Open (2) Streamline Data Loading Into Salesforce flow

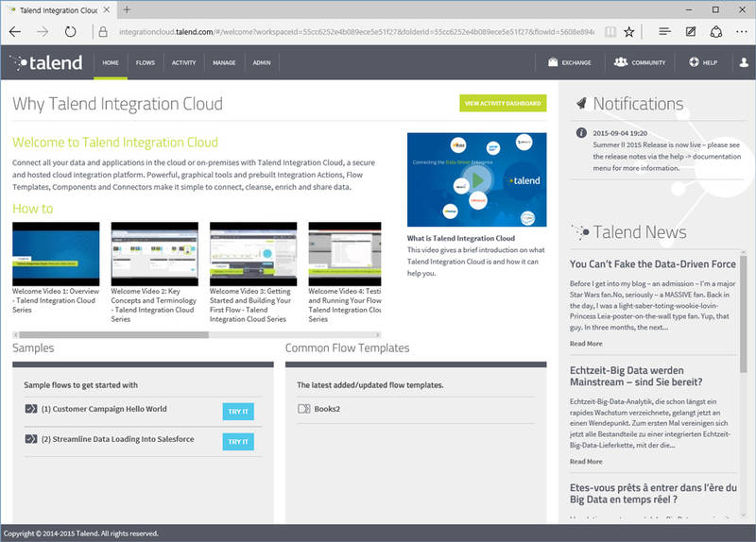[117, 439]
